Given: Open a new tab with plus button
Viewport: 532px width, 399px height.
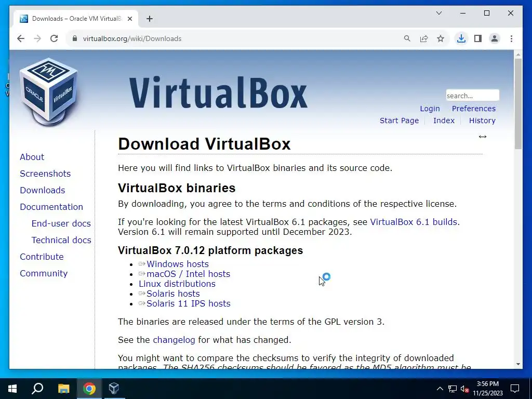Looking at the screenshot, I should click(150, 19).
